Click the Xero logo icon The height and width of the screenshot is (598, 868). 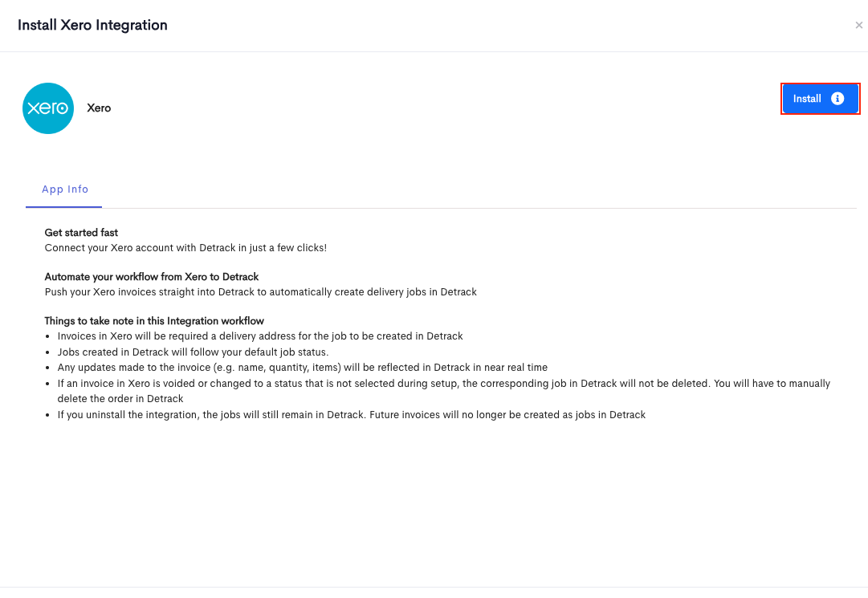coord(48,108)
